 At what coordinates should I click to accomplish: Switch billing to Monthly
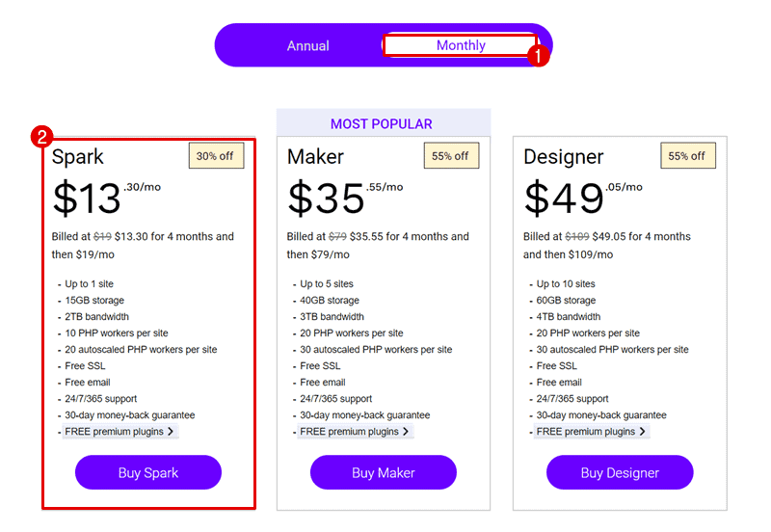click(461, 45)
